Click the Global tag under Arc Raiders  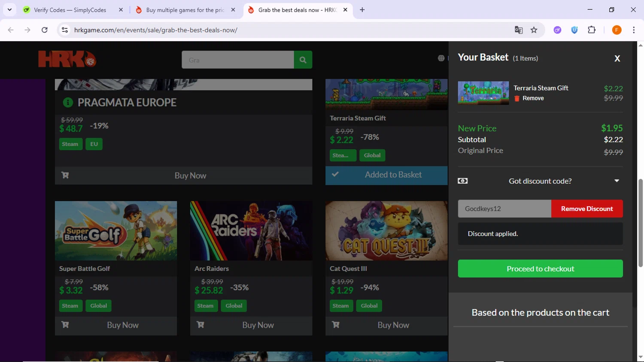234,306
